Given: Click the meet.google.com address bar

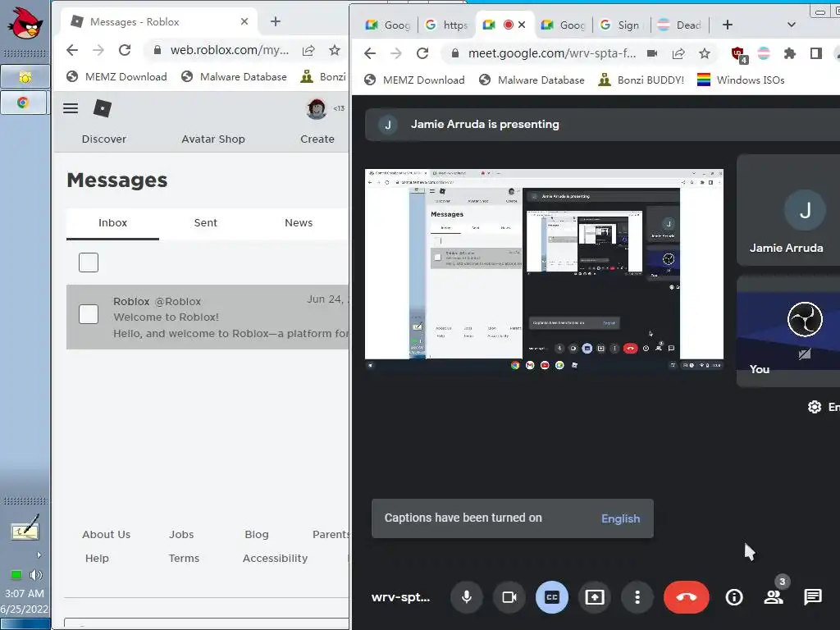Looking at the screenshot, I should (x=552, y=53).
